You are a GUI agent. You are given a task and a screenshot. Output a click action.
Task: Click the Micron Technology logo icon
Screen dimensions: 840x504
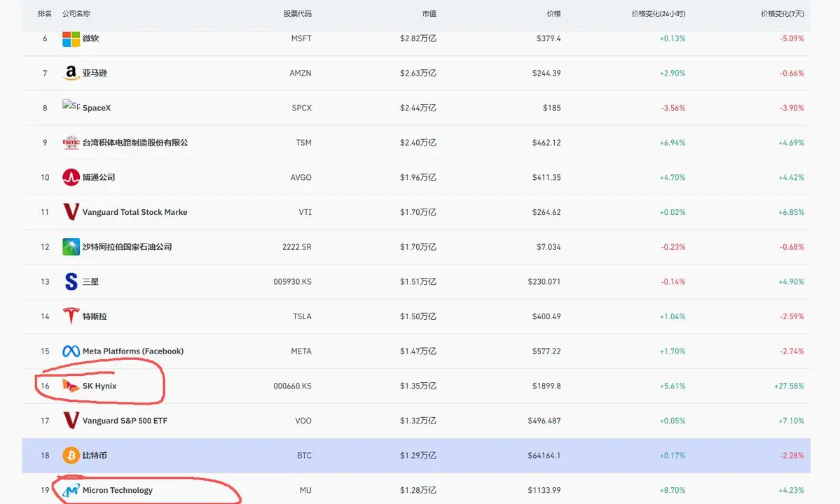[71, 490]
